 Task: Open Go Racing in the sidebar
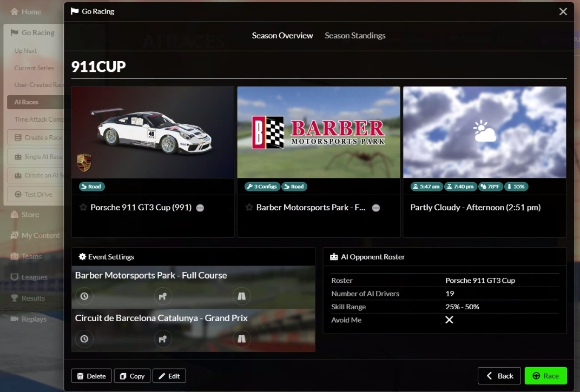tap(32, 32)
